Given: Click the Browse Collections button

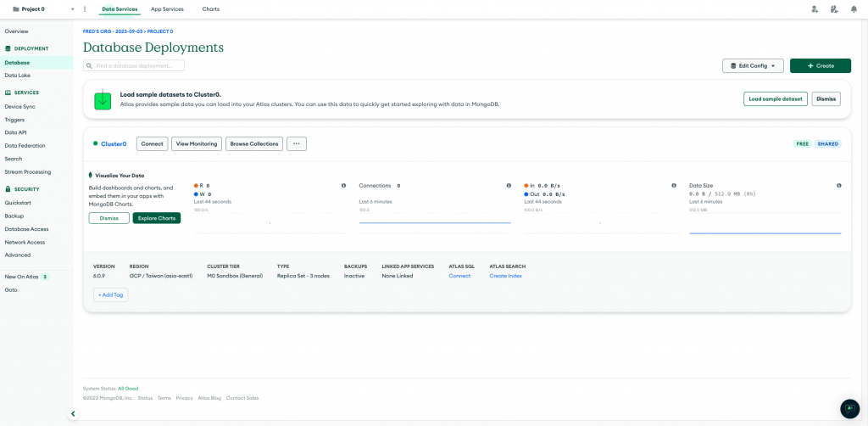Looking at the screenshot, I should click(x=254, y=143).
